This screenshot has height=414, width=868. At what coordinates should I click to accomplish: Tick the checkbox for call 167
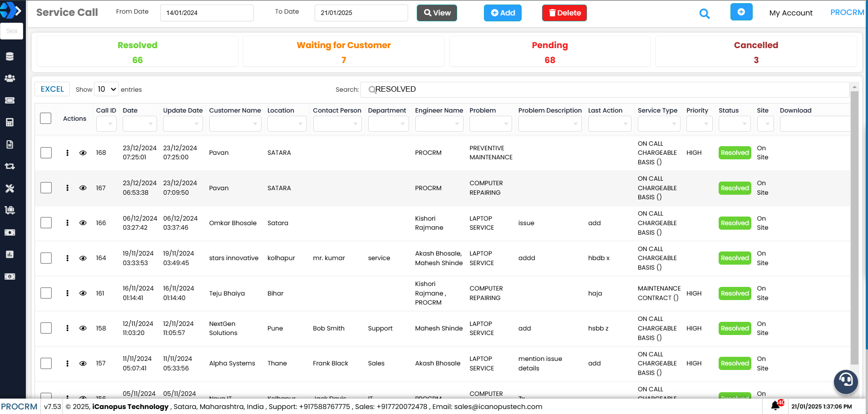[x=46, y=188]
